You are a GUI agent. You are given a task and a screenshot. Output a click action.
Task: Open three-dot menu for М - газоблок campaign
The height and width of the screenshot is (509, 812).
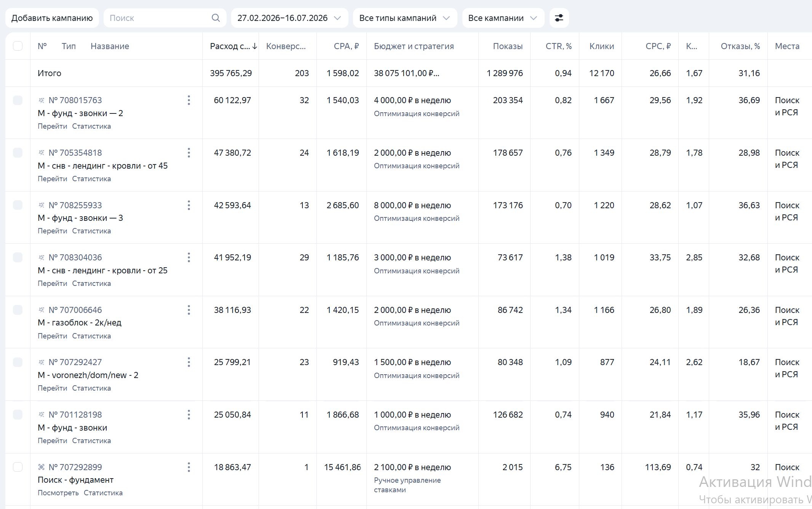[x=189, y=310]
